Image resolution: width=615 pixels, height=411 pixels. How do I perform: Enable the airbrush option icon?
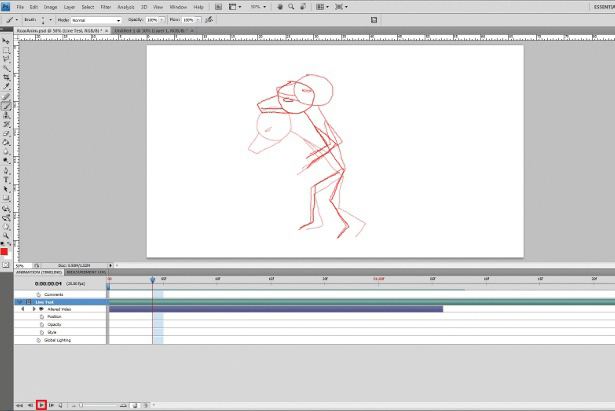point(209,20)
